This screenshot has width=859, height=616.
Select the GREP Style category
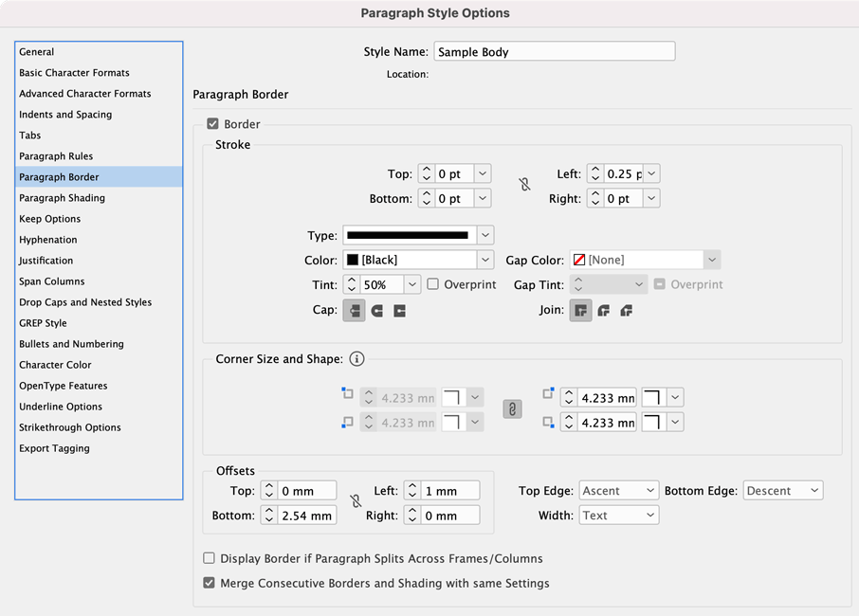pos(99,323)
